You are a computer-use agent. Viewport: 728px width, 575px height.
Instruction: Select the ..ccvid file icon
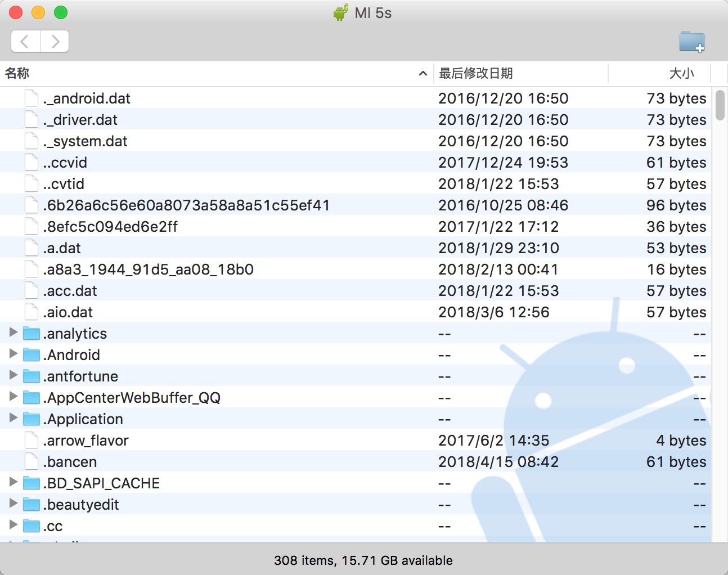pyautogui.click(x=32, y=162)
